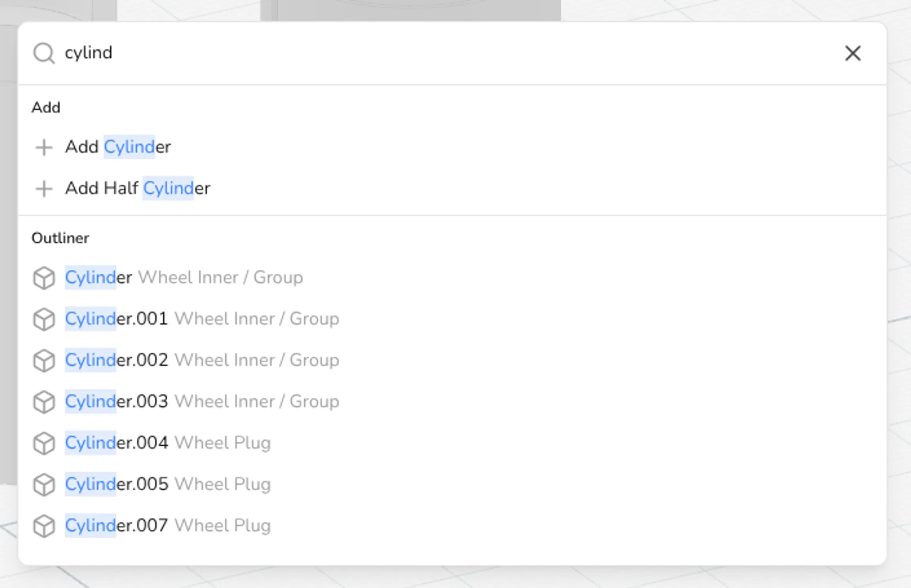
Task: Click the cube icon next to Cylinder
Action: tap(44, 278)
